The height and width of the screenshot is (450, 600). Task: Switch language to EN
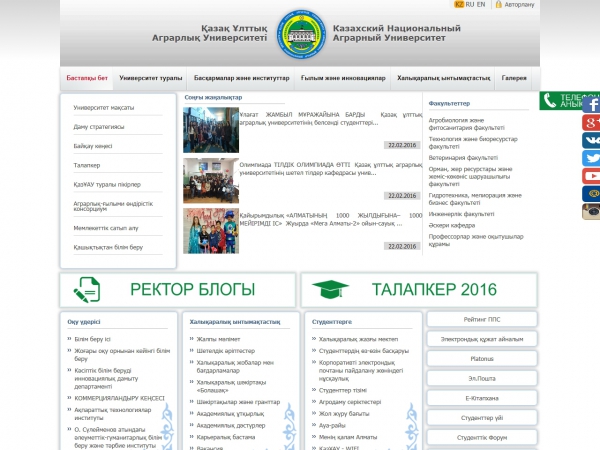tap(481, 4)
